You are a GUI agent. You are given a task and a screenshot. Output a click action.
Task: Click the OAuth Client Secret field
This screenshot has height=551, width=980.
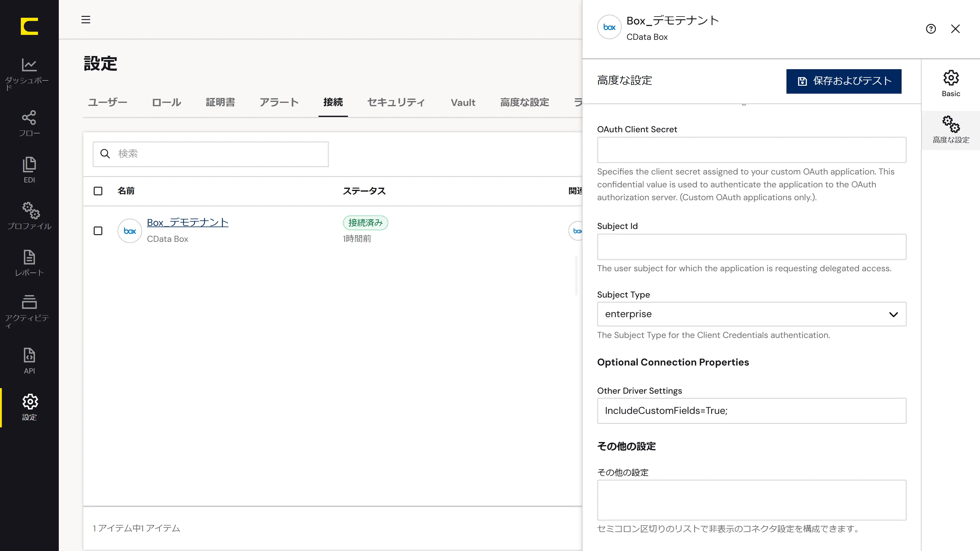(751, 150)
